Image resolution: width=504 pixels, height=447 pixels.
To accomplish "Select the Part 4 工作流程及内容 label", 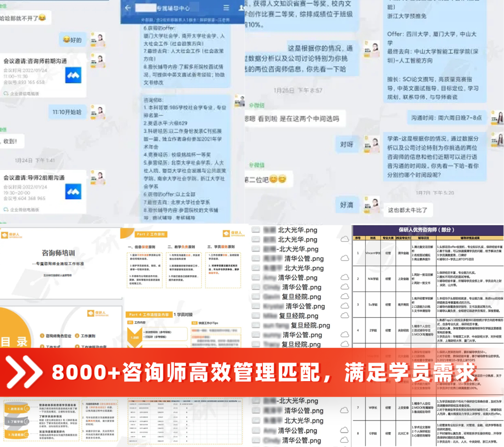I will (x=149, y=314).
